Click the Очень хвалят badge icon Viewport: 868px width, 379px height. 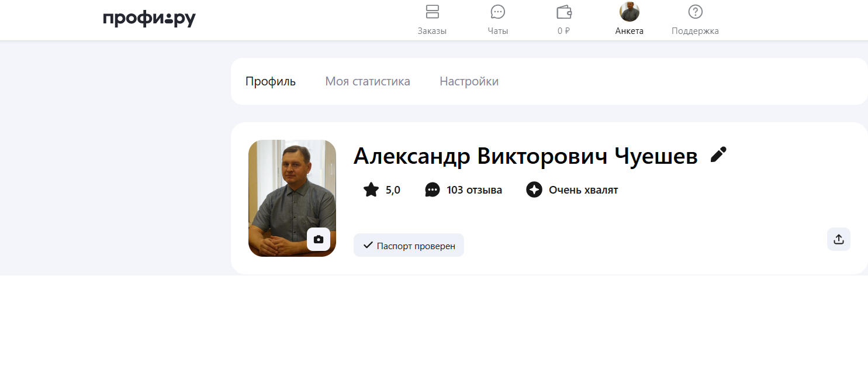(x=534, y=190)
